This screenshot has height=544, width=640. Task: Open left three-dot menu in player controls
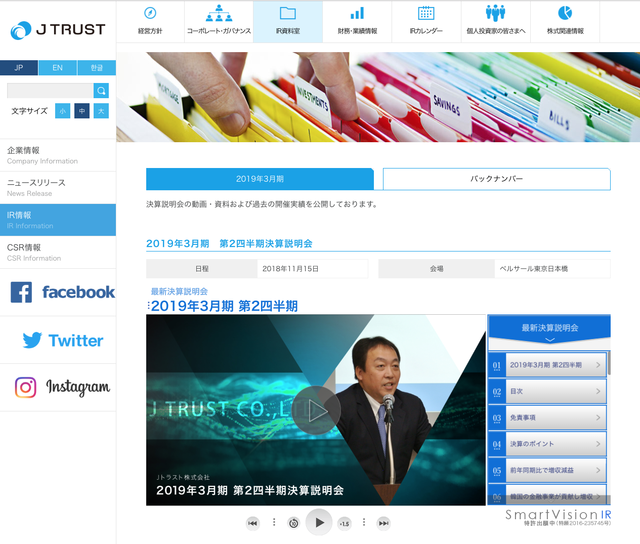pyautogui.click(x=274, y=522)
